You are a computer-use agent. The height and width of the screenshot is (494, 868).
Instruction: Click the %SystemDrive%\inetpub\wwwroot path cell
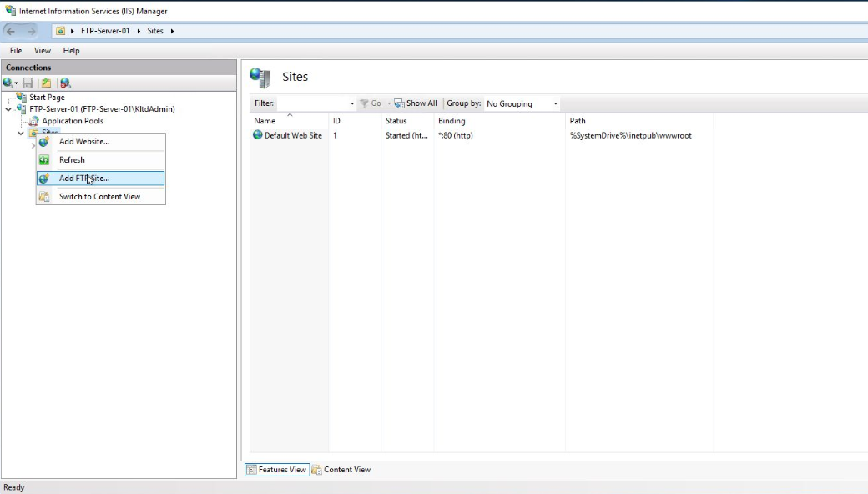point(630,135)
